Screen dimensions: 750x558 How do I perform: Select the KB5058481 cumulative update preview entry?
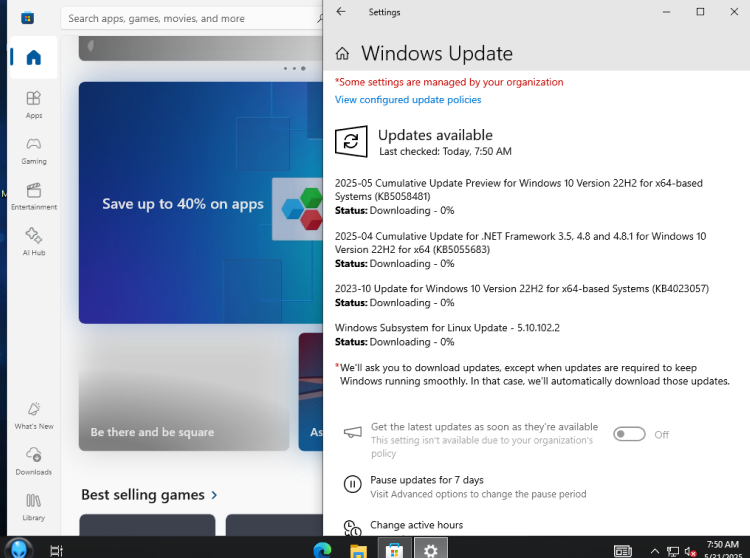[519, 197]
